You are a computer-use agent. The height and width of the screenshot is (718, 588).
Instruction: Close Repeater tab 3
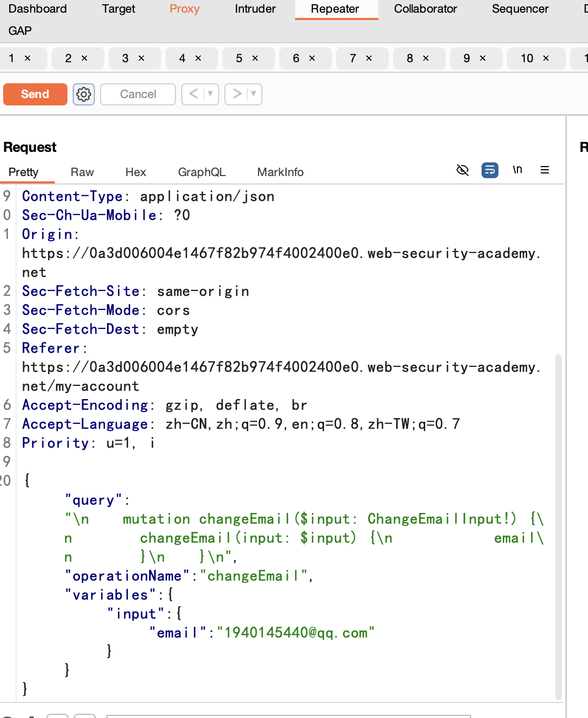141,59
